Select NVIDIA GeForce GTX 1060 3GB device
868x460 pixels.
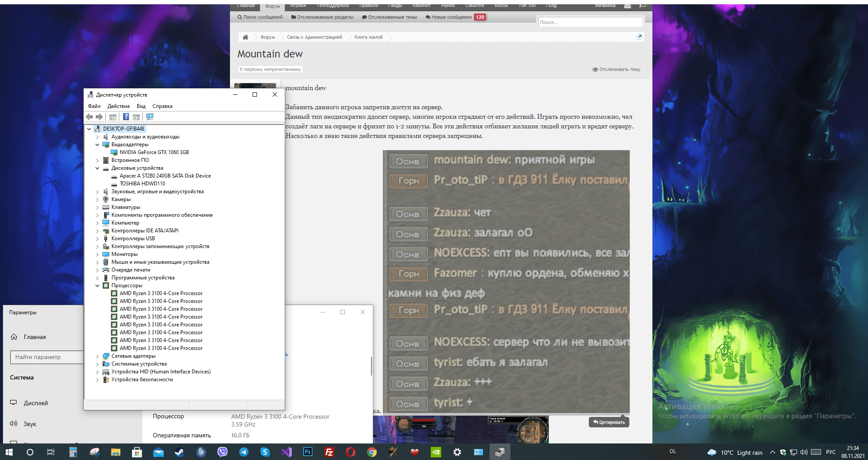(x=154, y=152)
